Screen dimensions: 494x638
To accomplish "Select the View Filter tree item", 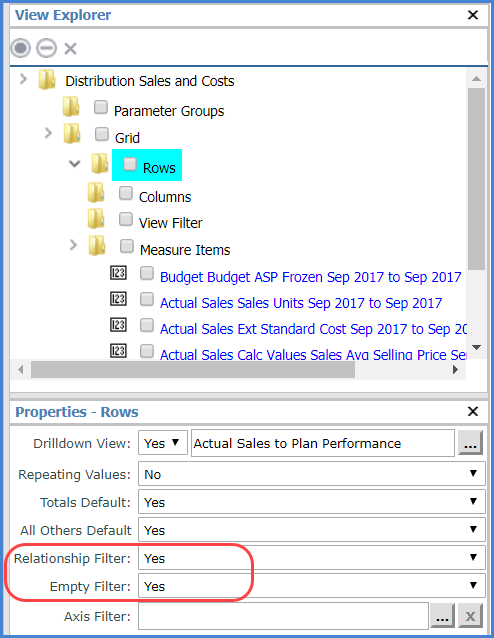I will pos(170,223).
